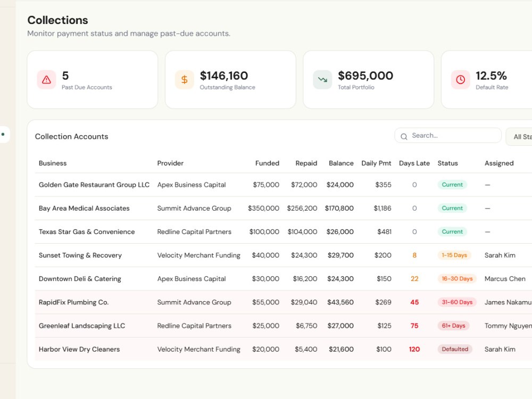Click the 31-60 Days status badge
This screenshot has width=532, height=399.
point(457,302)
